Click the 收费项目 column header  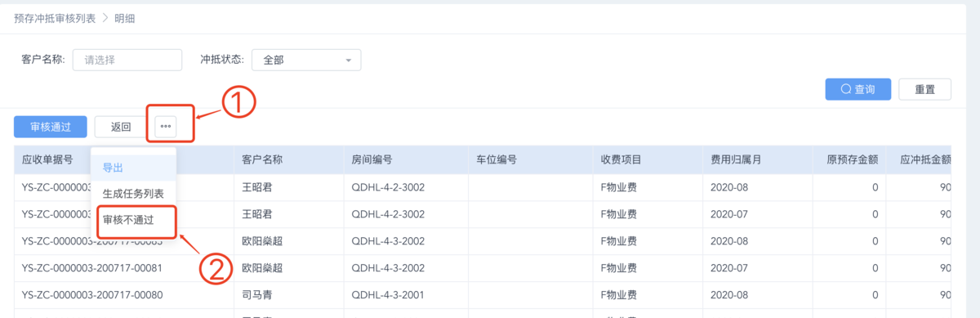621,160
